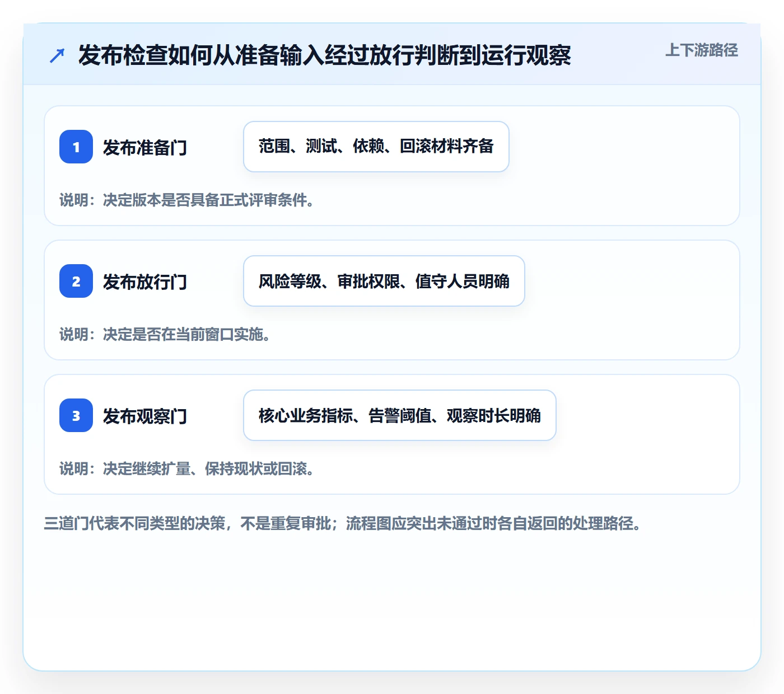Select the 发布观察门 heading
Viewport: 784px width, 694px height.
pyautogui.click(x=145, y=416)
